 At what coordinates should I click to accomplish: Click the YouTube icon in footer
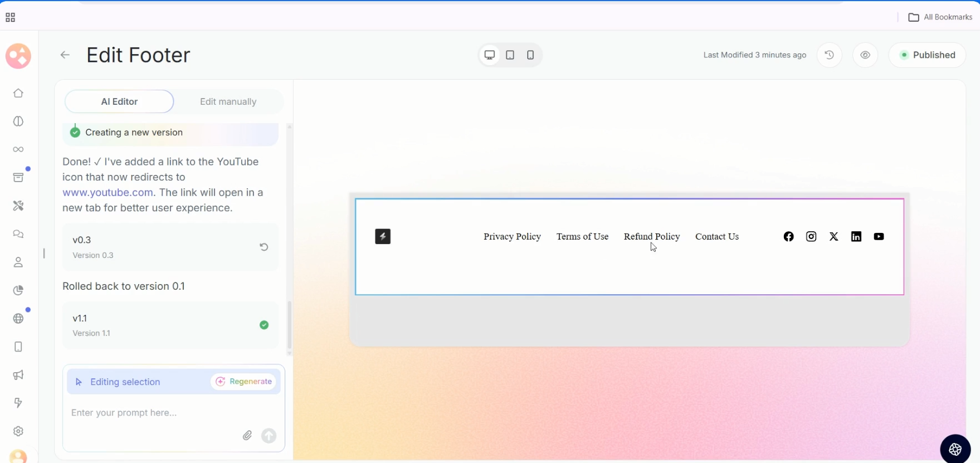(x=879, y=236)
